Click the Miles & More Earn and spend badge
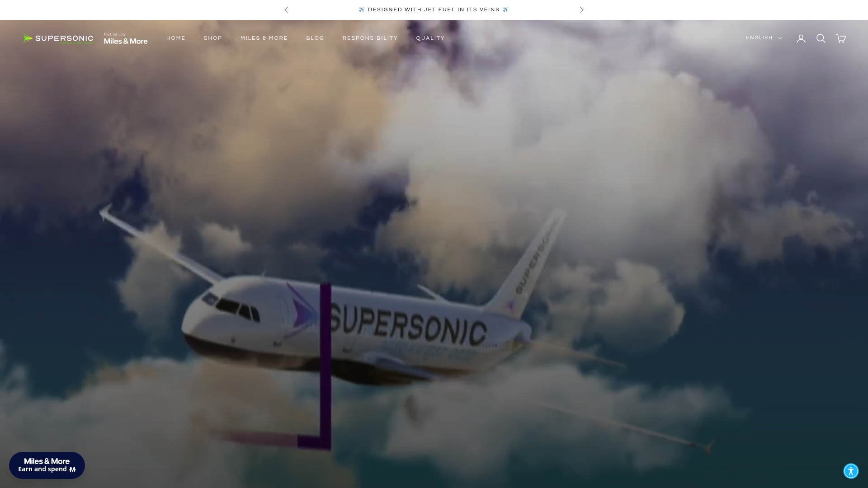Image resolution: width=868 pixels, height=488 pixels. [x=47, y=465]
